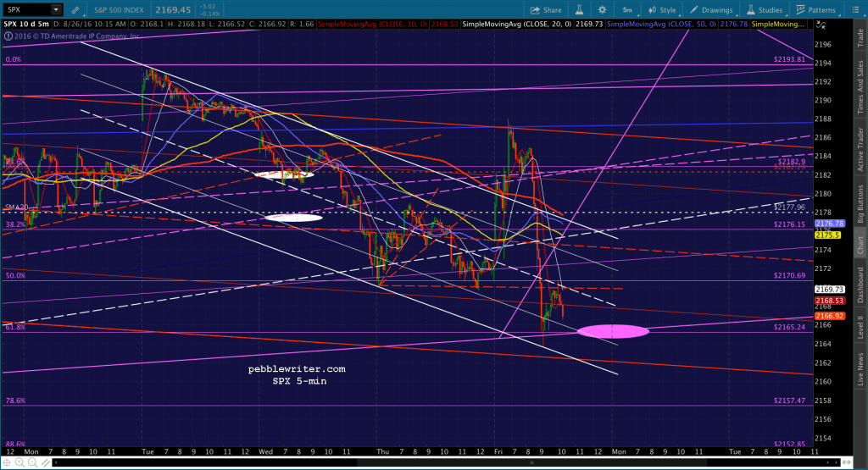Open the flask tools icon beside Share
This screenshot has height=470, width=868.
pyautogui.click(x=579, y=10)
